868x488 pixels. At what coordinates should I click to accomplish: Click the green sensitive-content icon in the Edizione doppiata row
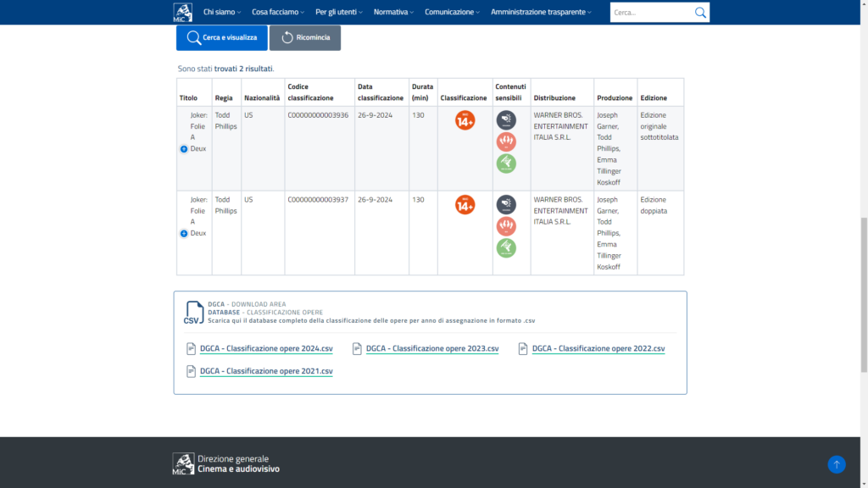[506, 248]
